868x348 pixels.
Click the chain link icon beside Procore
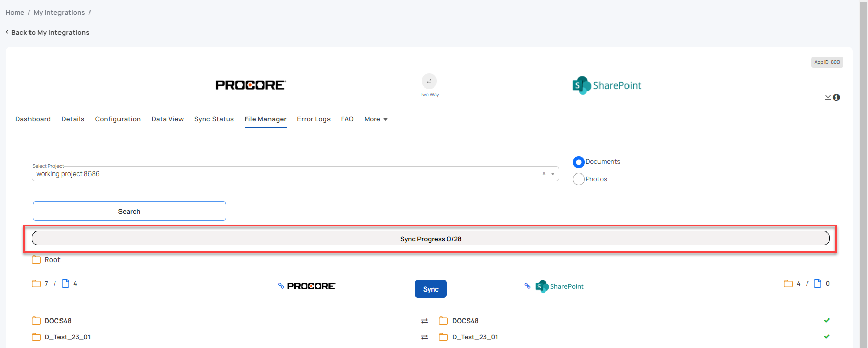pyautogui.click(x=281, y=286)
